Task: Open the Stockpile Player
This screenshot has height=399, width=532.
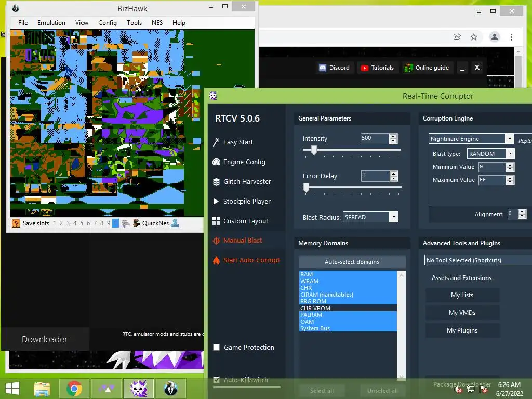Action: pos(242,201)
